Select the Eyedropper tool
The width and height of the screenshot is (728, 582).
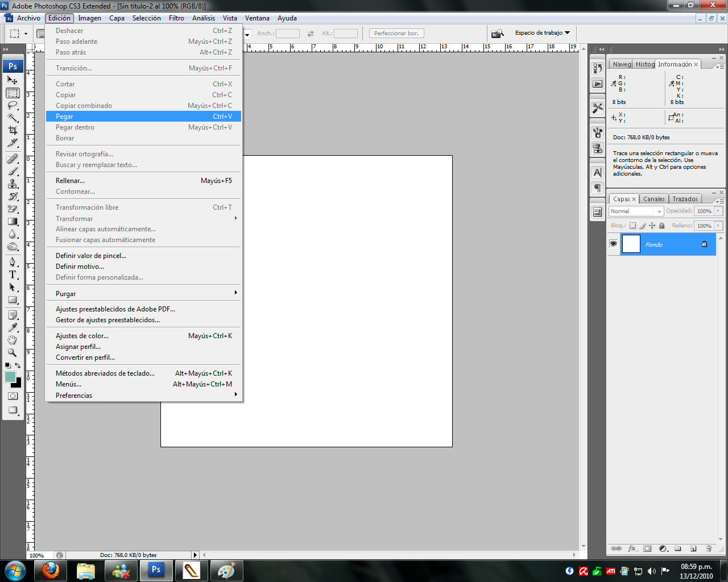point(13,327)
